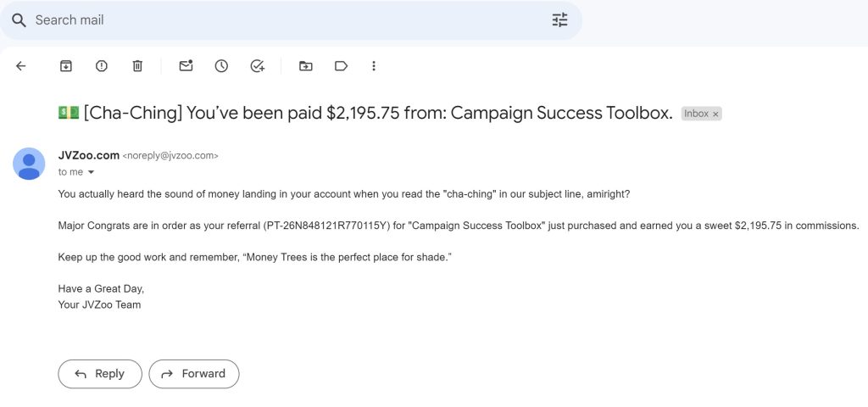The width and height of the screenshot is (868, 407).
Task: Open the Move to folder icon
Action: click(x=305, y=66)
